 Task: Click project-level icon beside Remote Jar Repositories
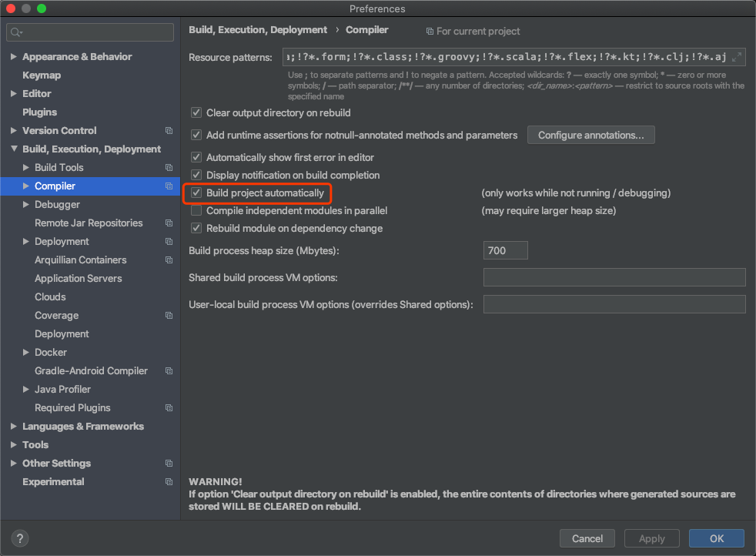coord(169,223)
